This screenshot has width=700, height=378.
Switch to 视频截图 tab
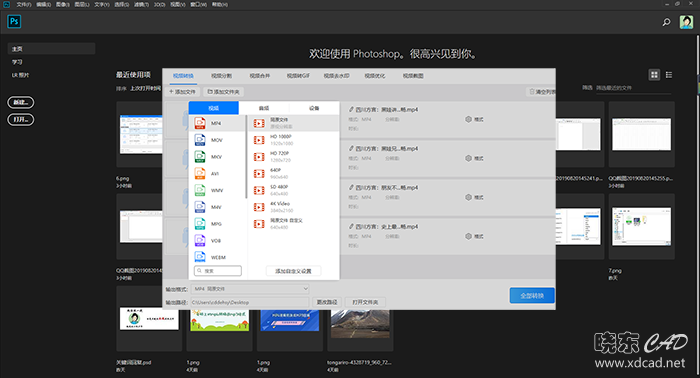click(x=413, y=76)
